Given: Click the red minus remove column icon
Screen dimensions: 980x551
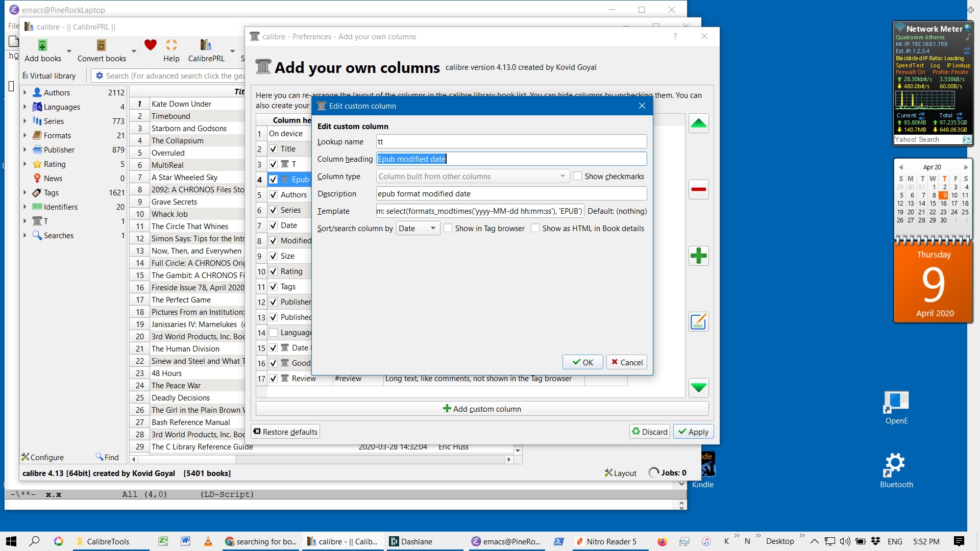Looking at the screenshot, I should pyautogui.click(x=698, y=189).
